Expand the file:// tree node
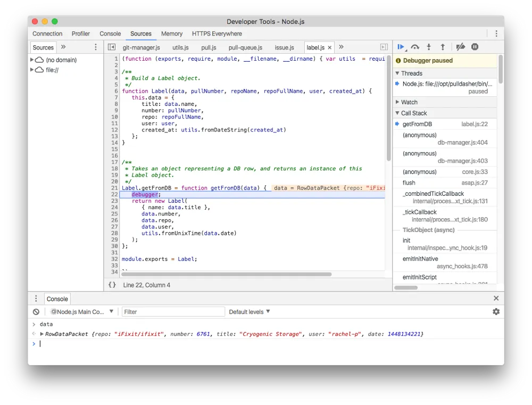532x405 pixels. click(32, 70)
